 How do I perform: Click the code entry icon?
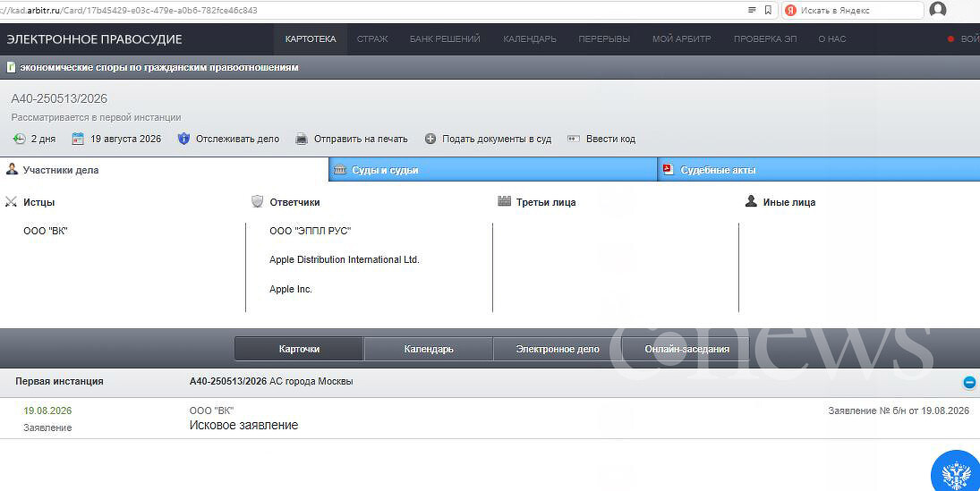click(x=574, y=139)
